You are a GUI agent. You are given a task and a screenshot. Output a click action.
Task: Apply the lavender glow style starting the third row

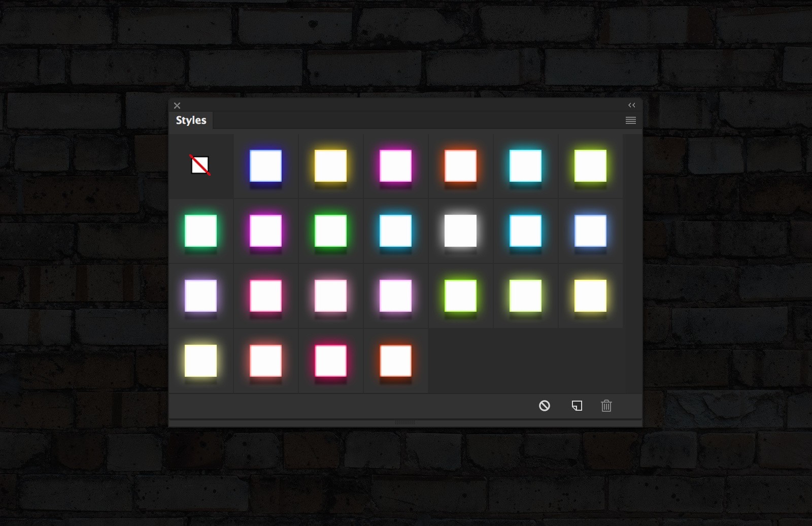(x=200, y=295)
